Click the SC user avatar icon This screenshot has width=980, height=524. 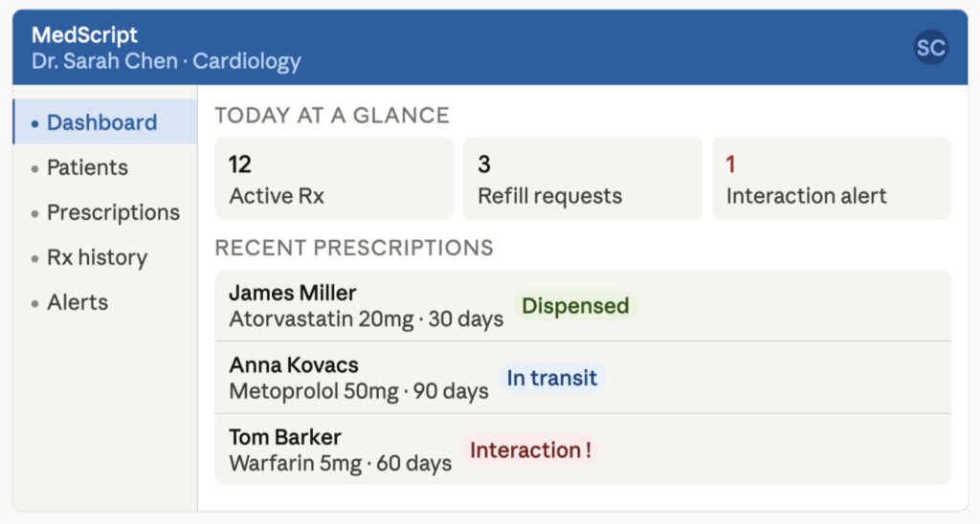(x=930, y=48)
